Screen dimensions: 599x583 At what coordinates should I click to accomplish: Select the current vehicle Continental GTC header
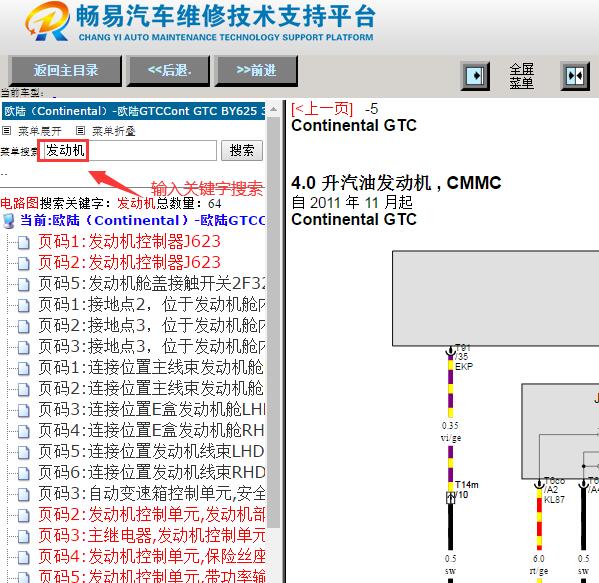pos(133,111)
